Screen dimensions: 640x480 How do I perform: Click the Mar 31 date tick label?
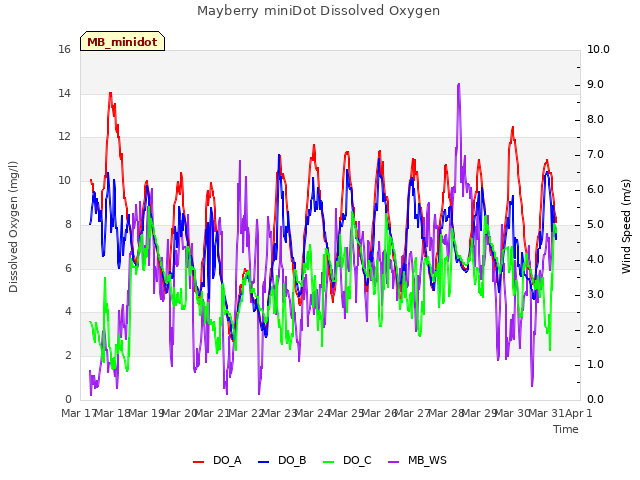click(x=546, y=413)
